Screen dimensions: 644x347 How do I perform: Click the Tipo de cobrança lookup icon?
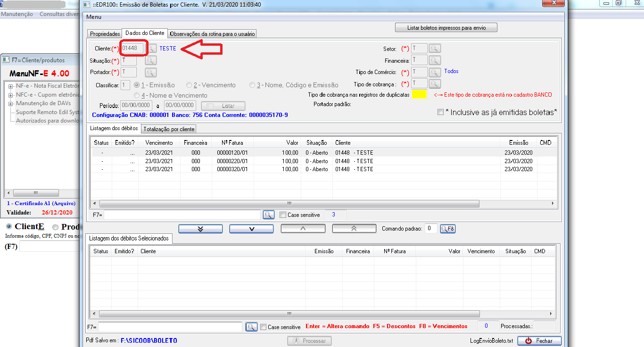(x=435, y=84)
